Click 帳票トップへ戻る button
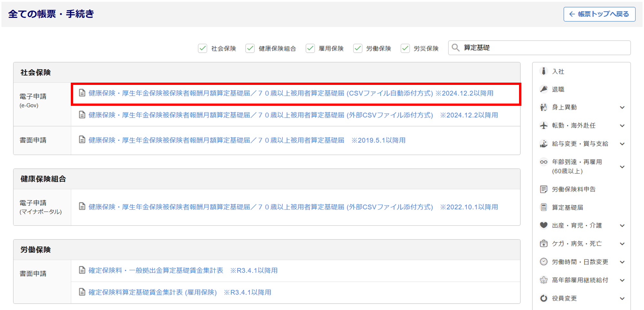Image resolution: width=644 pixels, height=310 pixels. (599, 14)
